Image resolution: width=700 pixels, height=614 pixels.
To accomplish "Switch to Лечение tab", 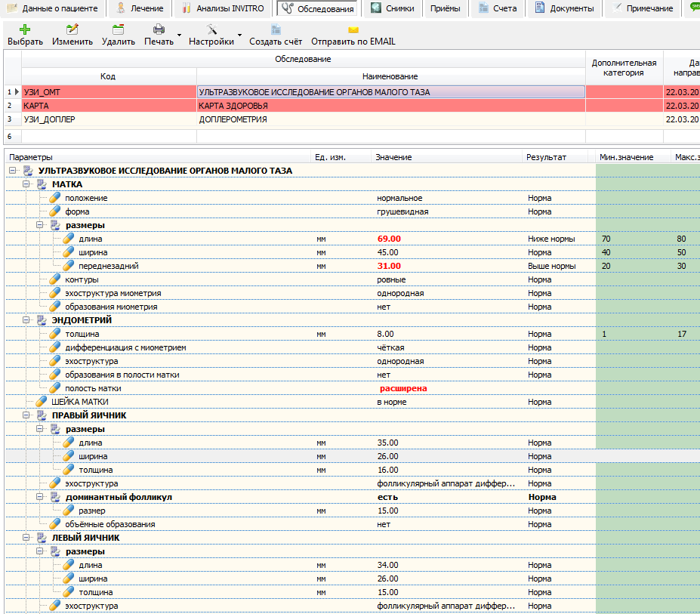I will [x=139, y=8].
